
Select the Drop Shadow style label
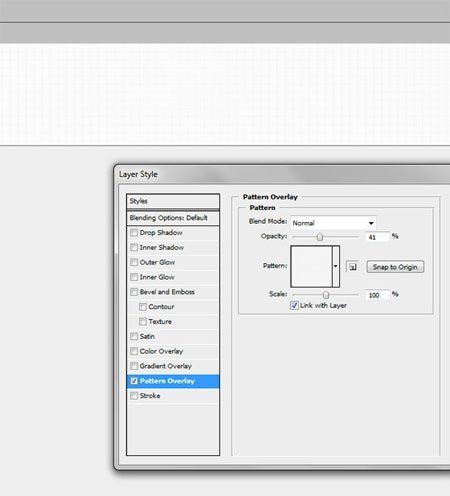pyautogui.click(x=161, y=233)
